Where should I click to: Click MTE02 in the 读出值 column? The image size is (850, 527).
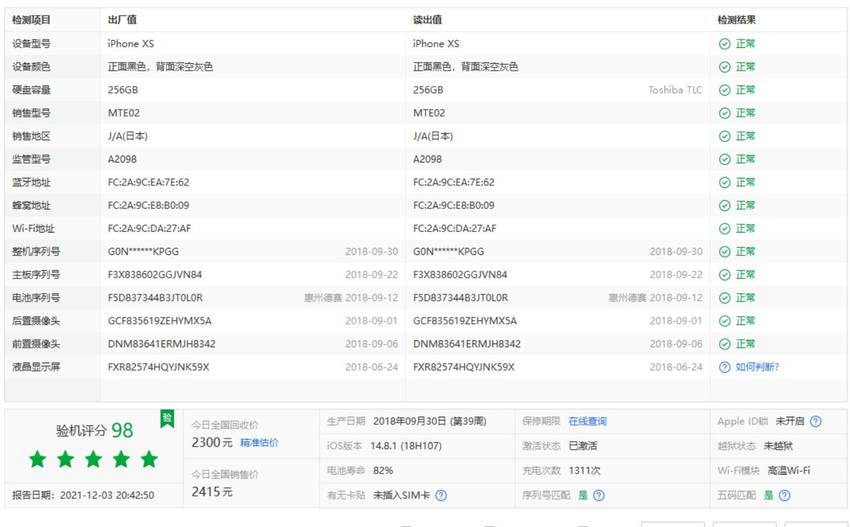(x=429, y=113)
